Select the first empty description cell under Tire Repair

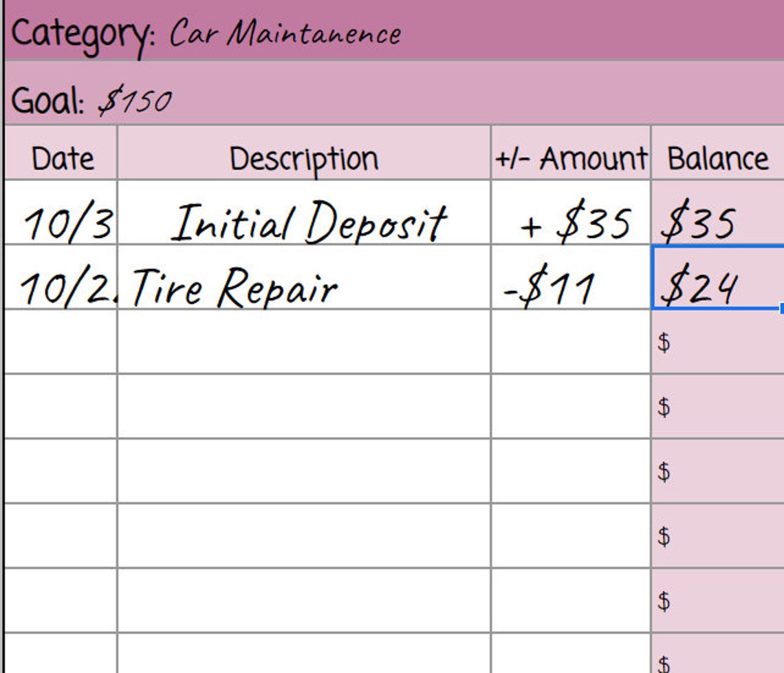tap(304, 341)
